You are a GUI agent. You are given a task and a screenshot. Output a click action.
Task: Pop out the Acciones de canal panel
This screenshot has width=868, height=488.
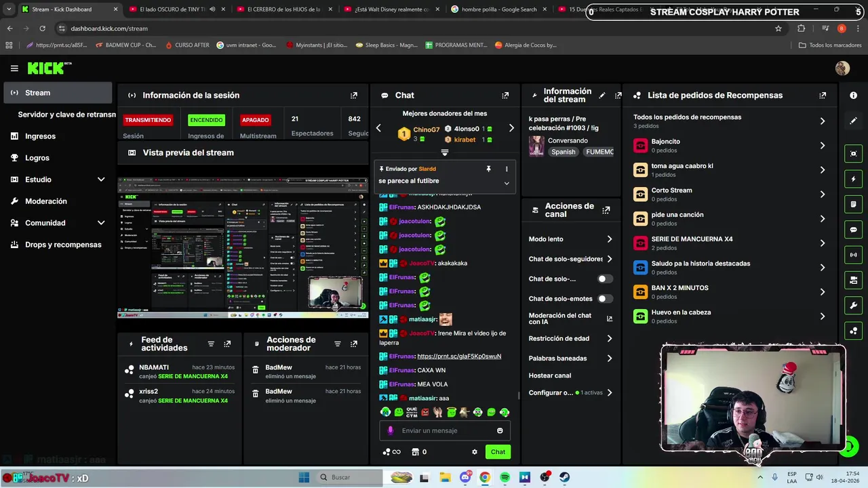pos(606,210)
